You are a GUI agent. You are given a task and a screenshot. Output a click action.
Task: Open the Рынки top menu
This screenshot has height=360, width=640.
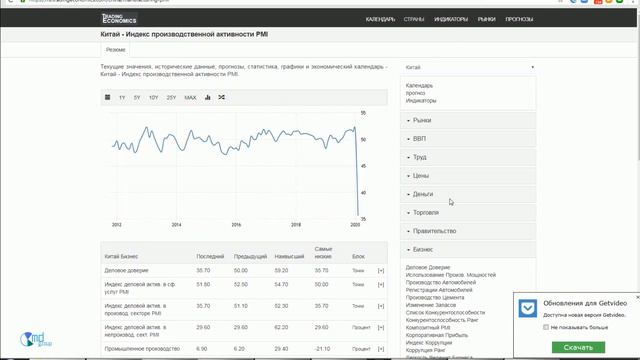(487, 19)
